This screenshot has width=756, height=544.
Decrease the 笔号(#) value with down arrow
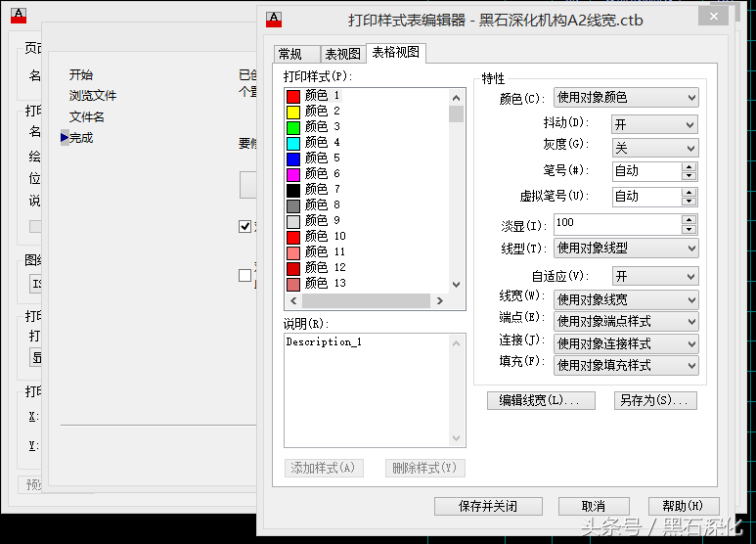tap(689, 176)
